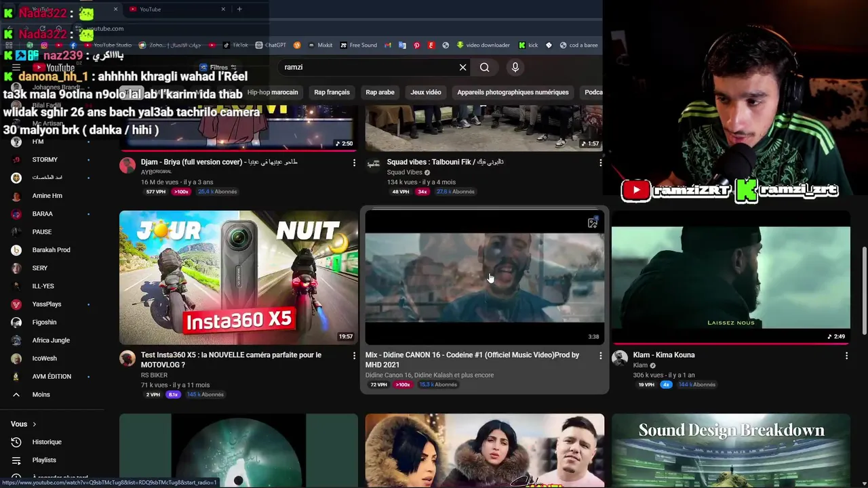Image resolution: width=868 pixels, height=488 pixels.
Task: Clear the 'ramzi' search text with X
Action: (x=463, y=67)
